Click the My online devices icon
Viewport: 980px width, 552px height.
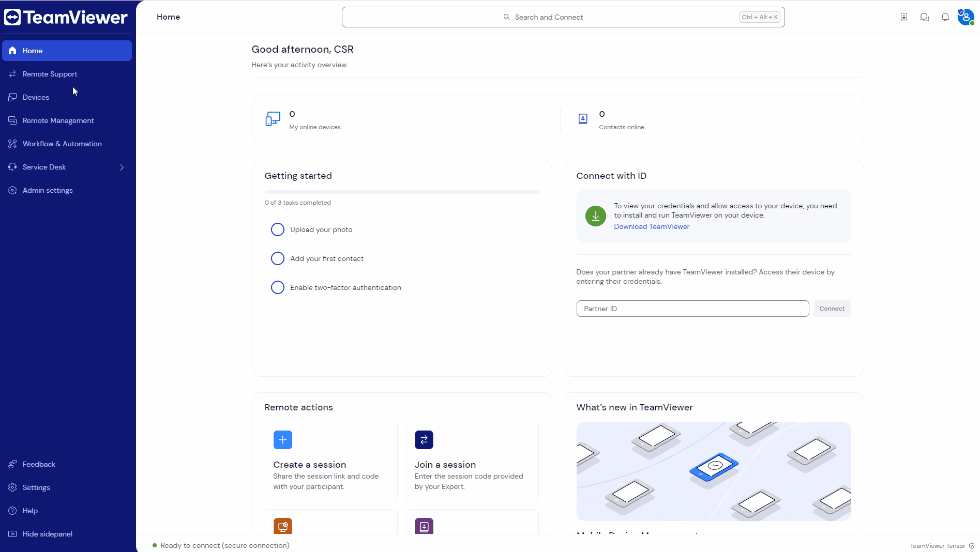pos(273,119)
